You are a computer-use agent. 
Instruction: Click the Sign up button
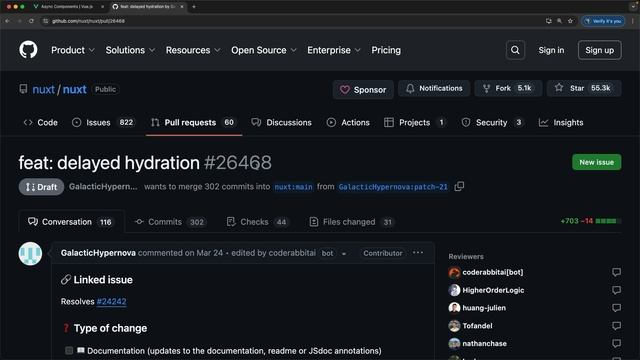click(x=599, y=50)
